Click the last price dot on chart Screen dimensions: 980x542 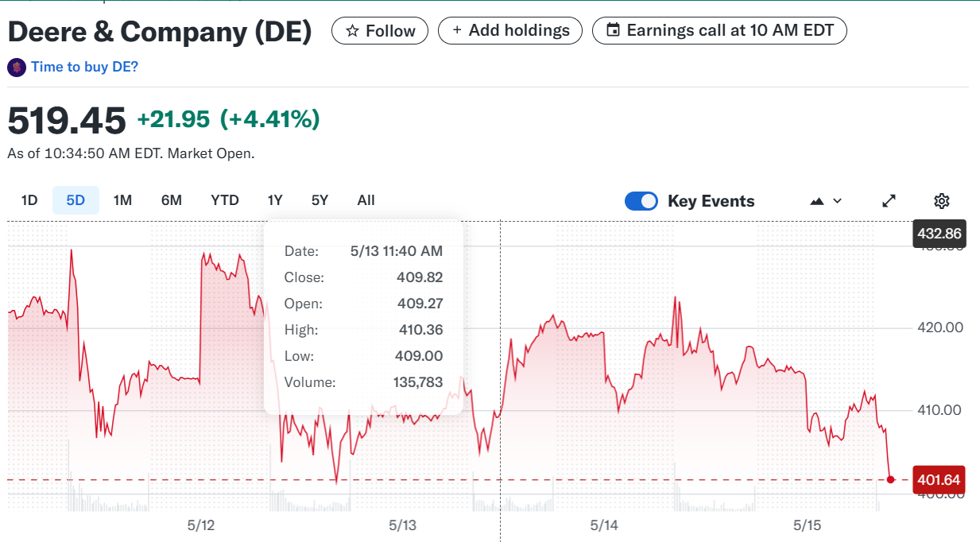[x=890, y=479]
